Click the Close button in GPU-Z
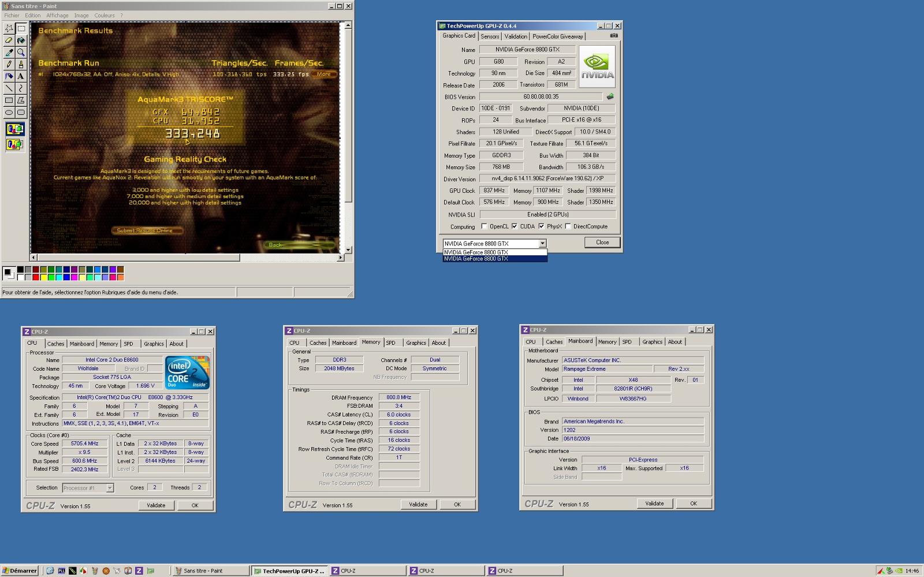 tap(602, 243)
